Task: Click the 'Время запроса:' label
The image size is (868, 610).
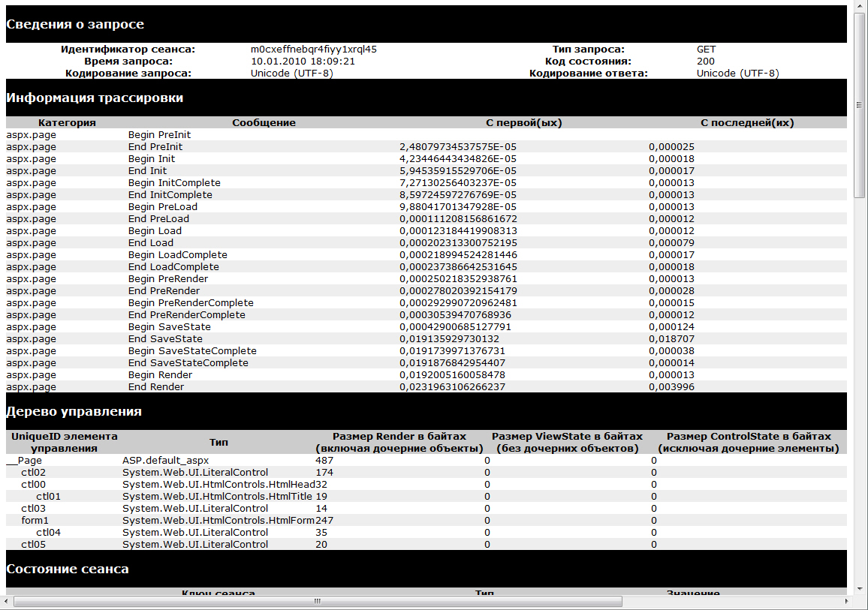Action: point(128,62)
